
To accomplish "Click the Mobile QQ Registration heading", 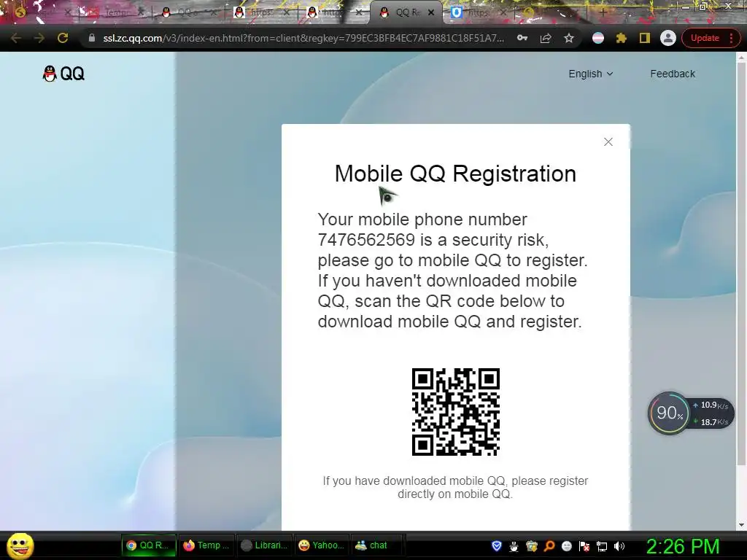I will pos(455,174).
